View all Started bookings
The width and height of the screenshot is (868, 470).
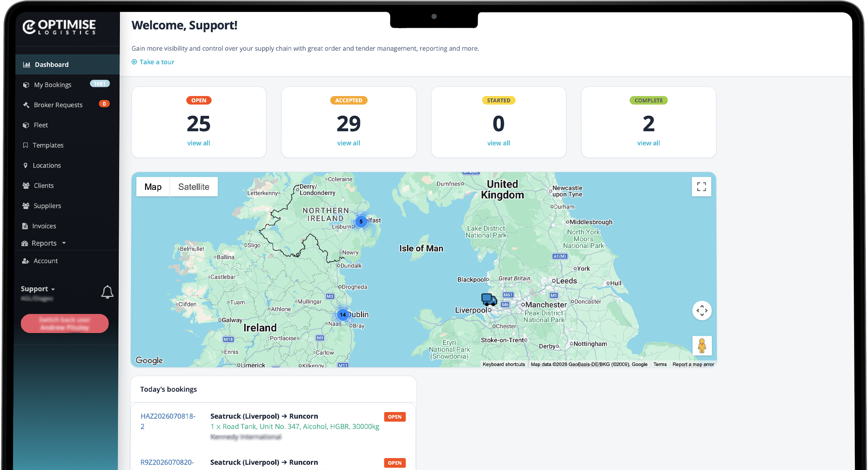(x=498, y=143)
